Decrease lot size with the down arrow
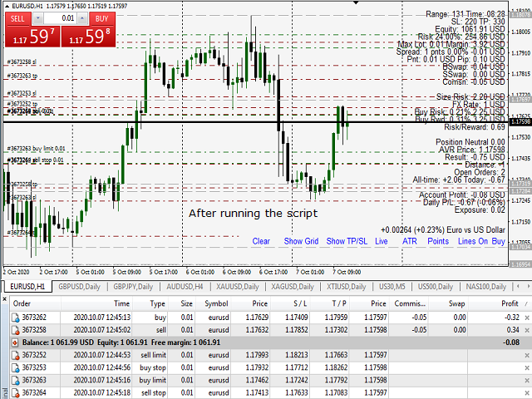Image resolution: width=532 pixels, height=399 pixels. (38, 18)
